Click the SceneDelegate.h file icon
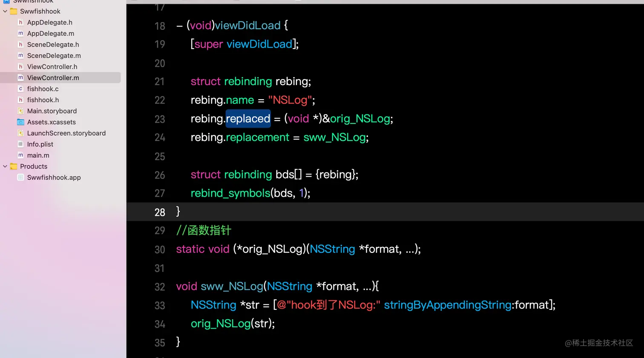Viewport: 644px width, 358px height. tap(20, 44)
